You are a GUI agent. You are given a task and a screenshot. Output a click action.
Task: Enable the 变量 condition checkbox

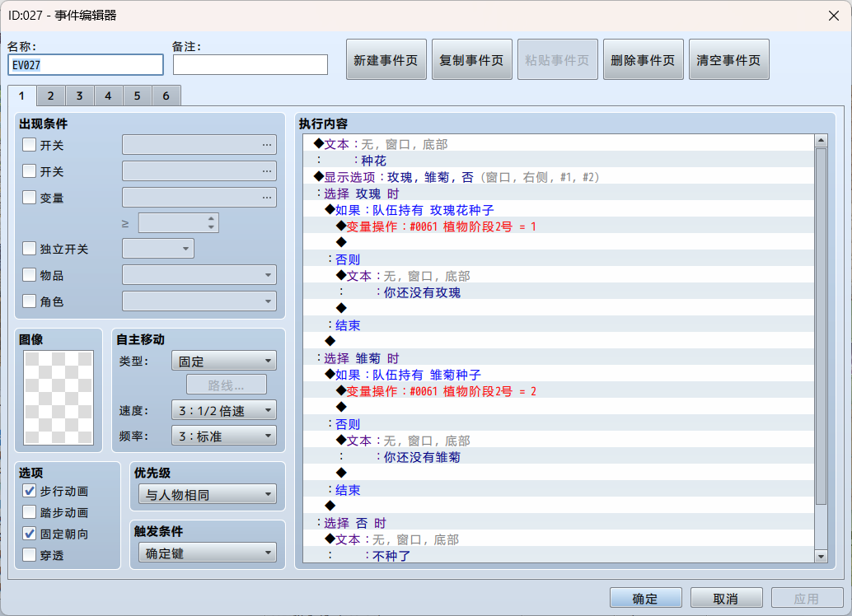(30, 197)
